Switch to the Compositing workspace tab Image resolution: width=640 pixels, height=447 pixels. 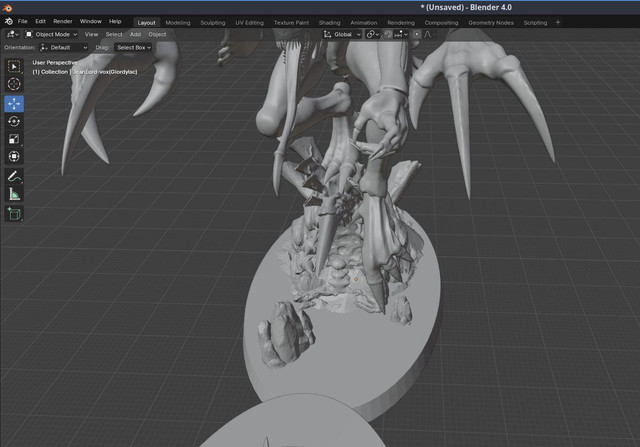441,23
